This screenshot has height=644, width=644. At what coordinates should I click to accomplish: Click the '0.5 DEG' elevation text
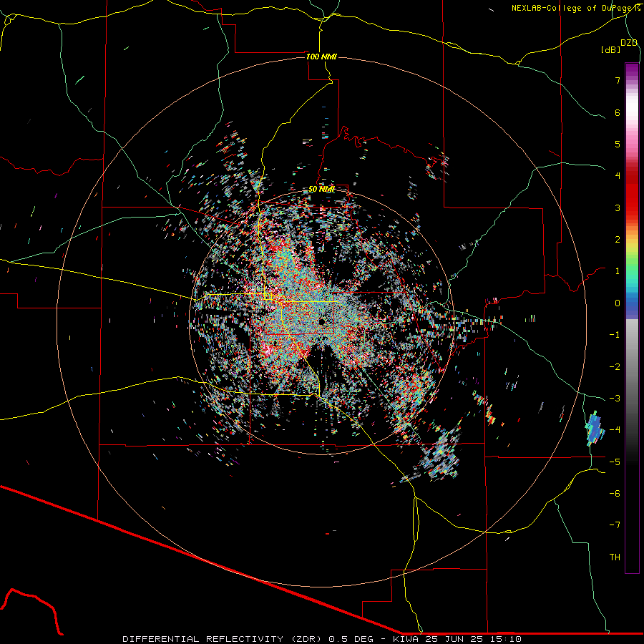click(351, 639)
